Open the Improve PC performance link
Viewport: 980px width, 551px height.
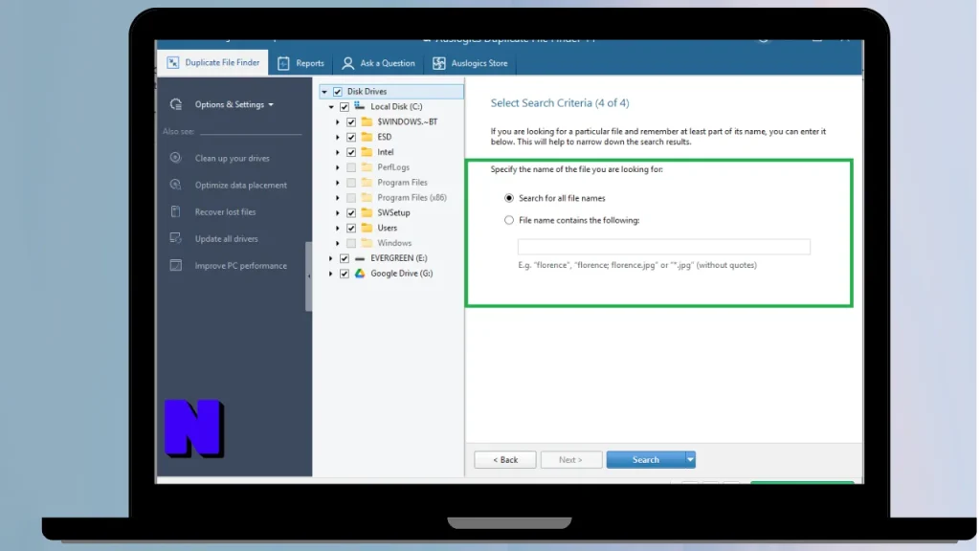point(240,266)
